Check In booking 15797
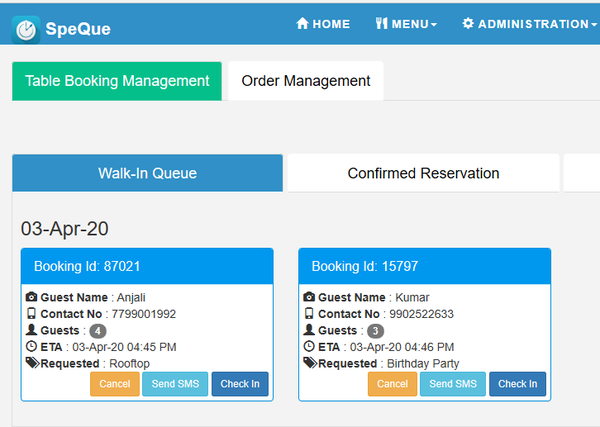The height and width of the screenshot is (427, 600). coord(518,384)
